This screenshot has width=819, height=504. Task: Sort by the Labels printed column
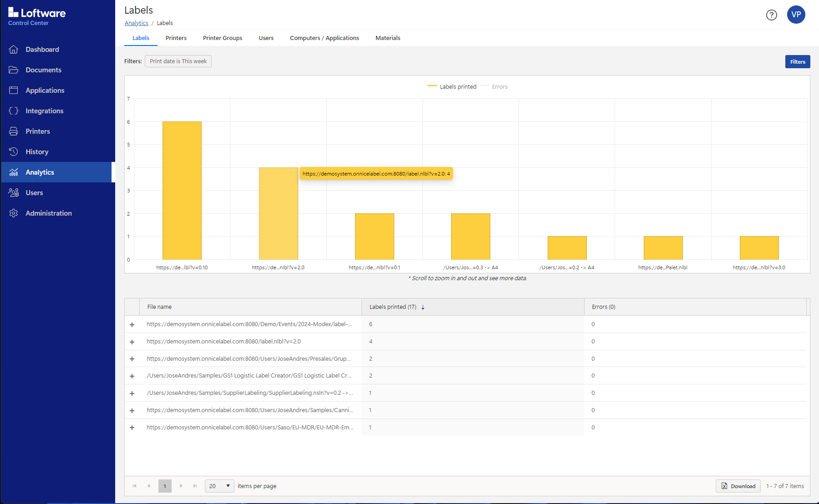point(393,307)
